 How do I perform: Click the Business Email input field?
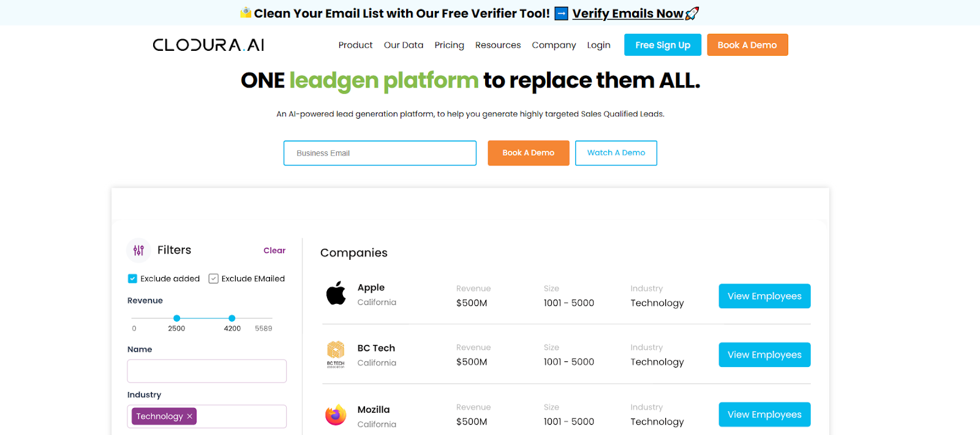pos(380,153)
